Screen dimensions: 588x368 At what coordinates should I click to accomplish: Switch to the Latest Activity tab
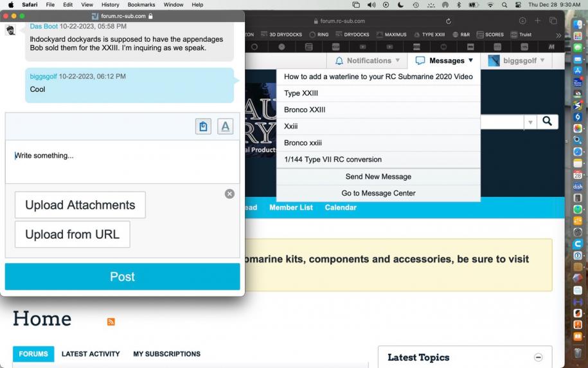[x=91, y=354]
